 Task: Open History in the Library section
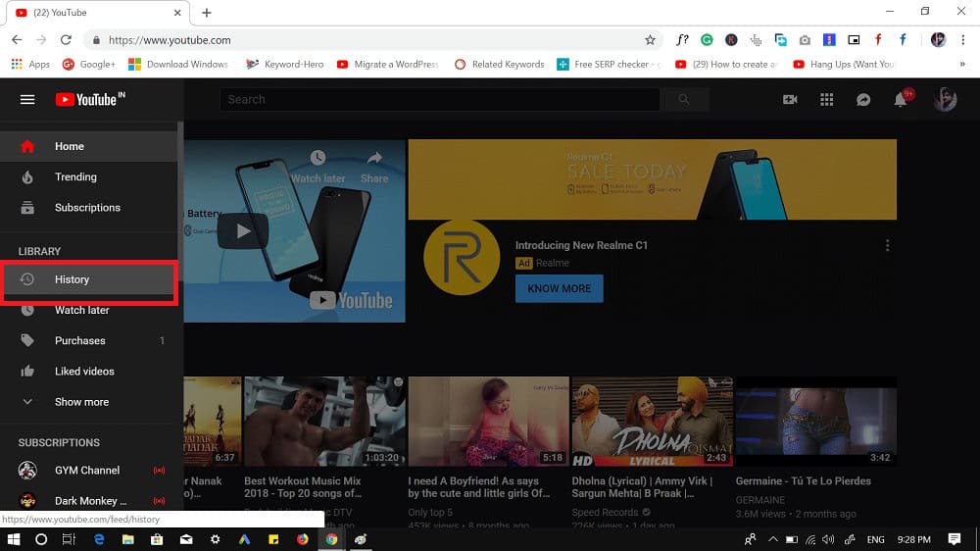[88, 279]
